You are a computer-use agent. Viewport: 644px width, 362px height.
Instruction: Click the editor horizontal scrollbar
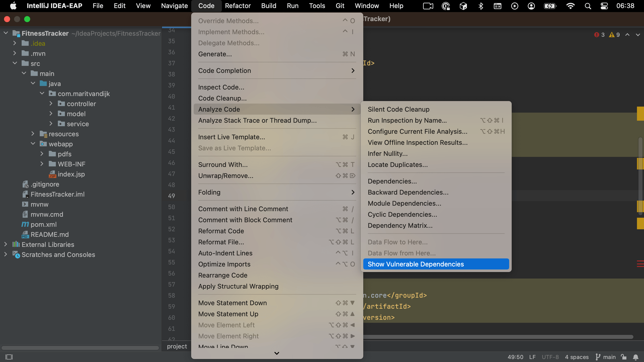(498, 337)
